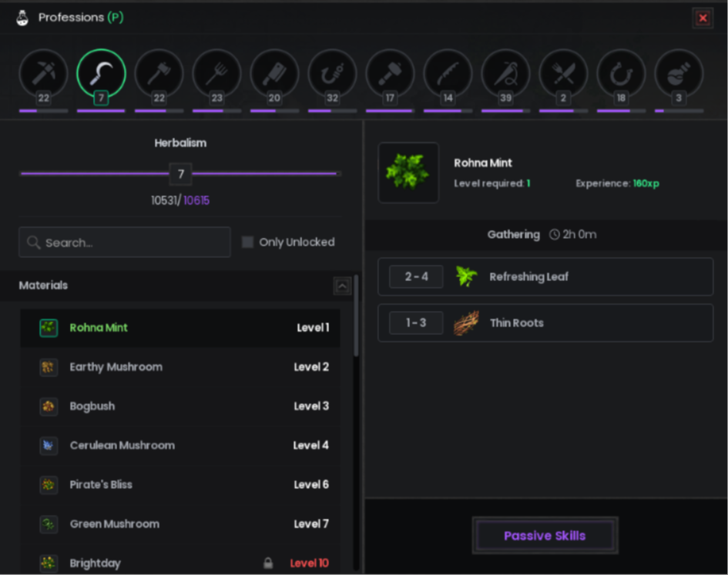Click the Pirate's Bliss list icon
This screenshot has height=575, width=728.
click(x=49, y=484)
